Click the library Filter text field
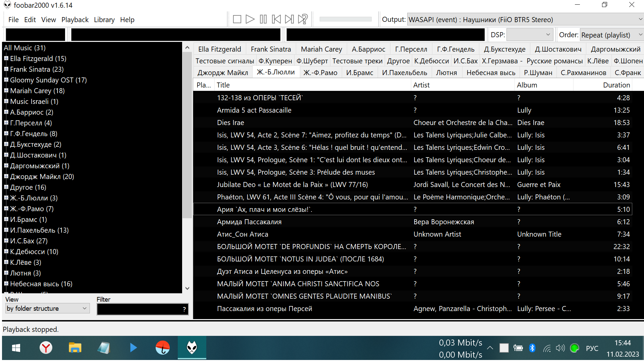The height and width of the screenshot is (362, 644). 139,309
